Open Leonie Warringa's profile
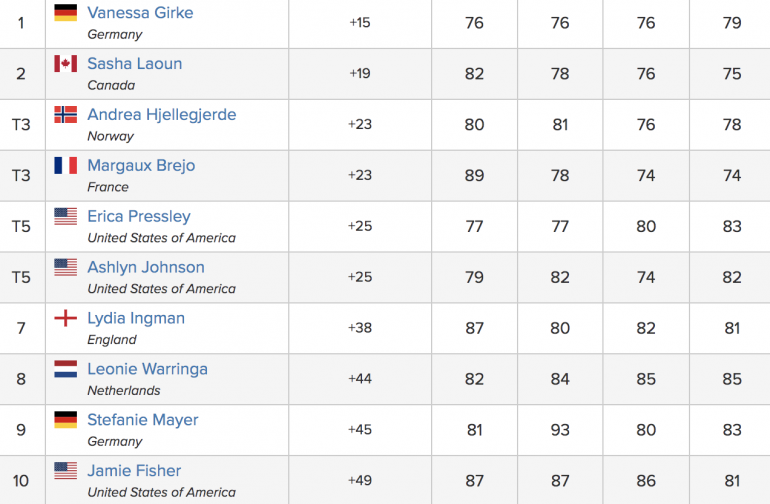Screen dimensions: 770x504 [x=147, y=369]
